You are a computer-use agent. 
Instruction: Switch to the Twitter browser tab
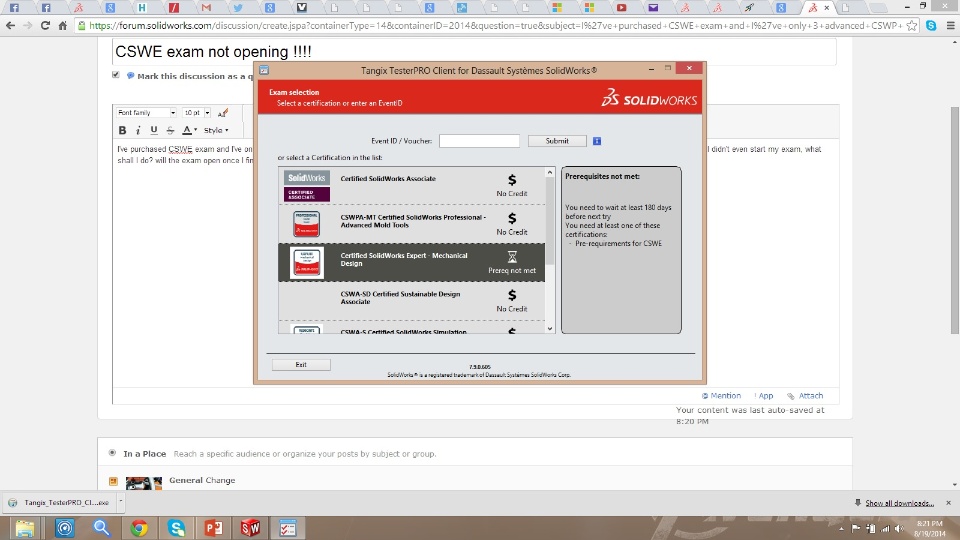(x=238, y=8)
